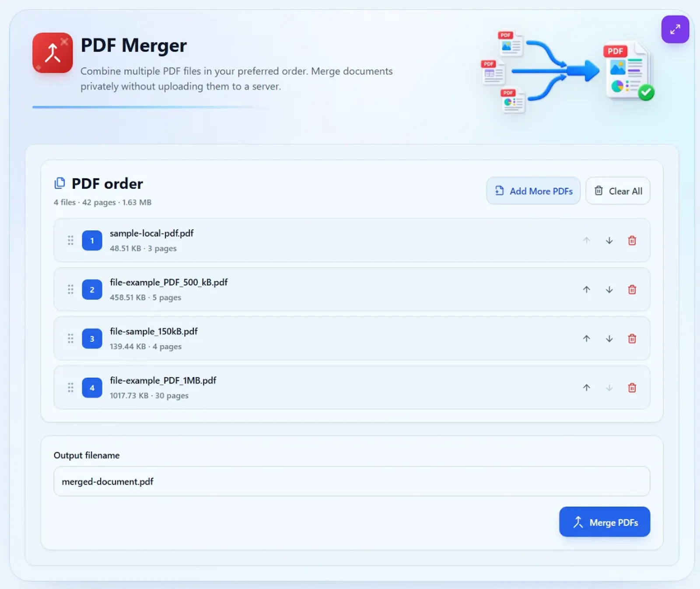Click the disabled up arrow on sample-local-pdf.pdf
The height and width of the screenshot is (589, 700).
click(x=586, y=240)
